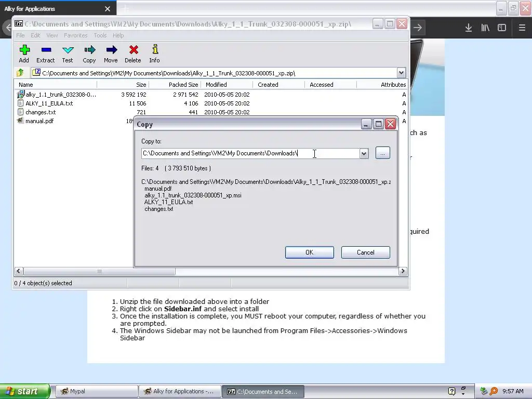Image resolution: width=532 pixels, height=399 pixels.
Task: Click "0 / 4 object(s) selected" status text
Action: [x=43, y=283]
